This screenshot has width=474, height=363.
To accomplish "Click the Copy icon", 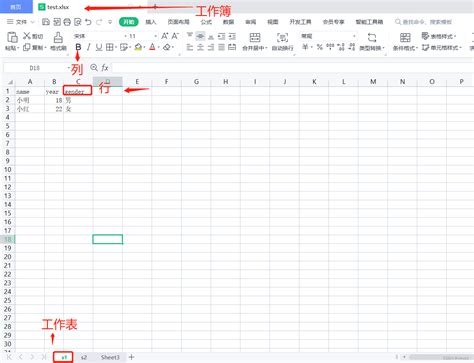I will pyautogui.click(x=27, y=47).
